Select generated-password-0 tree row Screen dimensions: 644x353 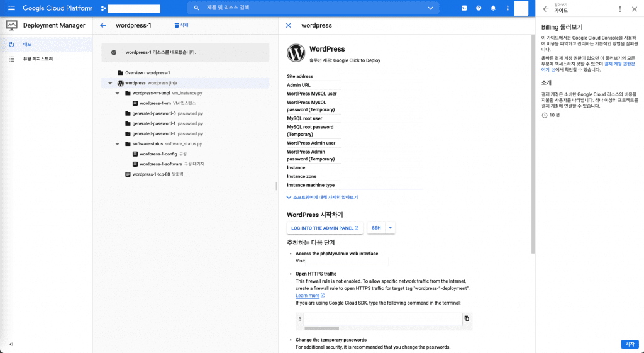coord(186,113)
